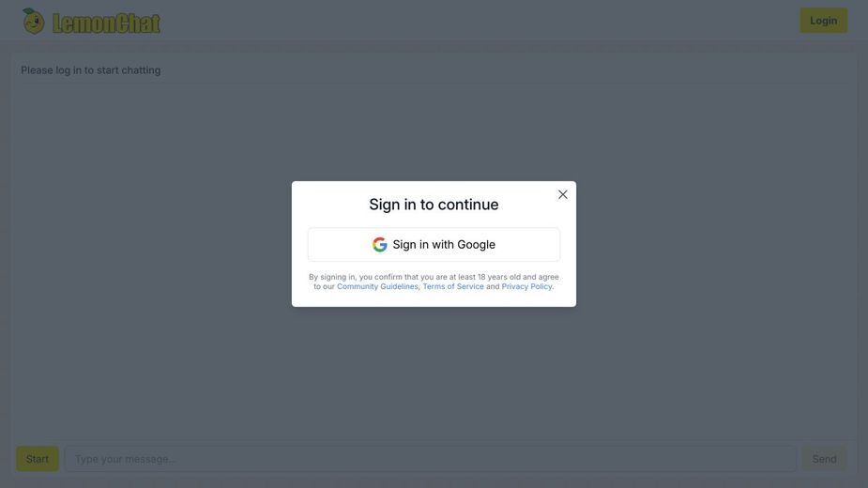
Task: Click the Login button in header
Action: 823,21
